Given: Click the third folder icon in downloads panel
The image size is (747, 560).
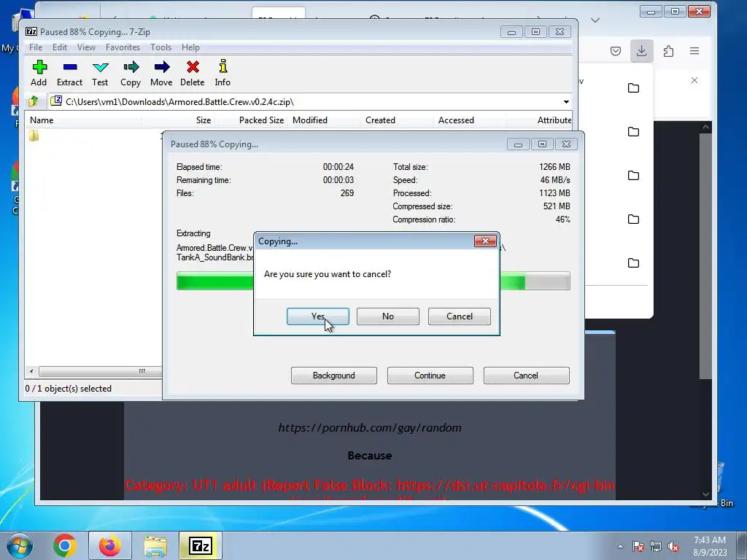Looking at the screenshot, I should tap(634, 176).
